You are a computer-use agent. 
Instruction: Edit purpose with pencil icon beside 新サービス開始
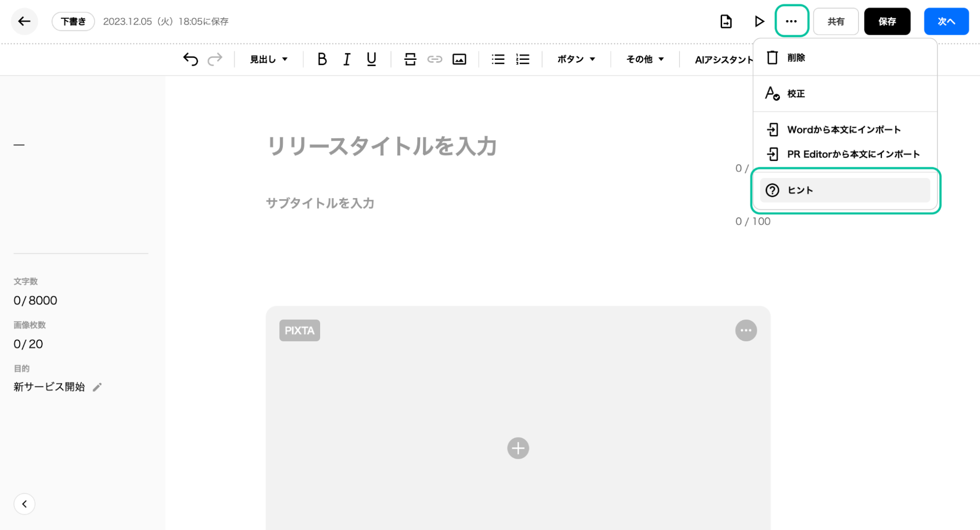pyautogui.click(x=97, y=387)
